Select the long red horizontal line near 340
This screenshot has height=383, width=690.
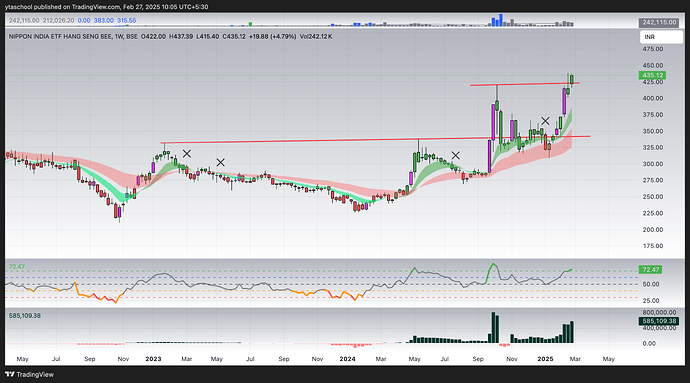coord(375,139)
